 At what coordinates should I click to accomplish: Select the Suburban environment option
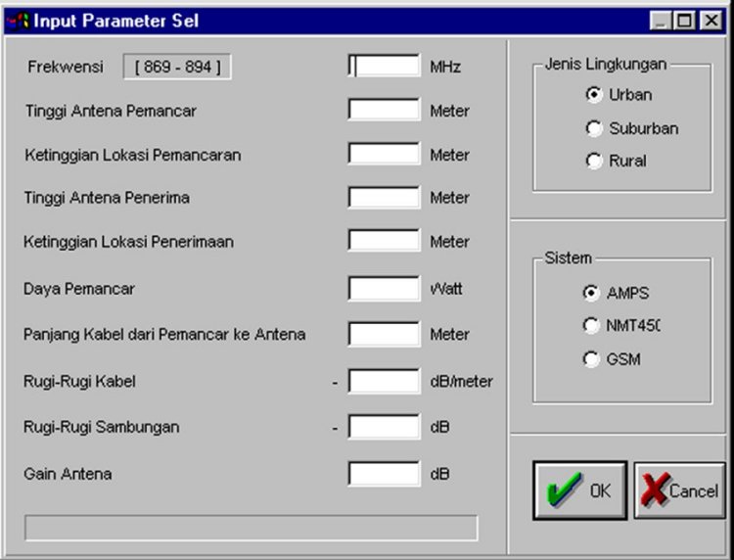click(x=593, y=128)
